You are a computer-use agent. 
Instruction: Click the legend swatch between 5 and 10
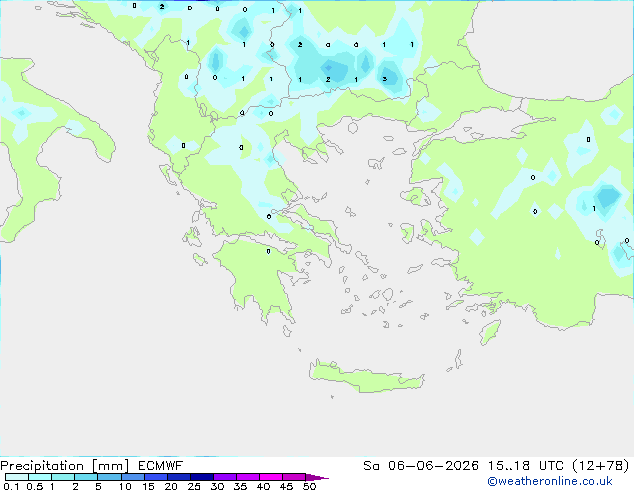109,477
